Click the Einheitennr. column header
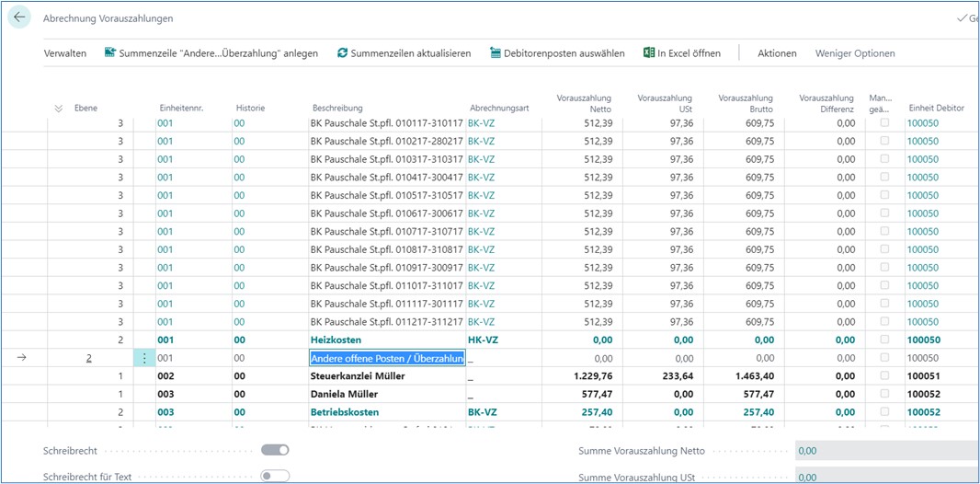Viewport: 980px width, 484px height. (x=181, y=109)
